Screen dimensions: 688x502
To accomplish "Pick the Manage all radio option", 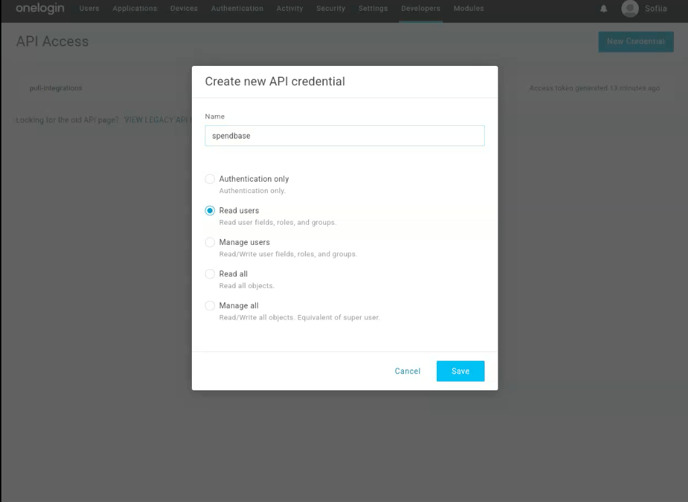I will [210, 305].
